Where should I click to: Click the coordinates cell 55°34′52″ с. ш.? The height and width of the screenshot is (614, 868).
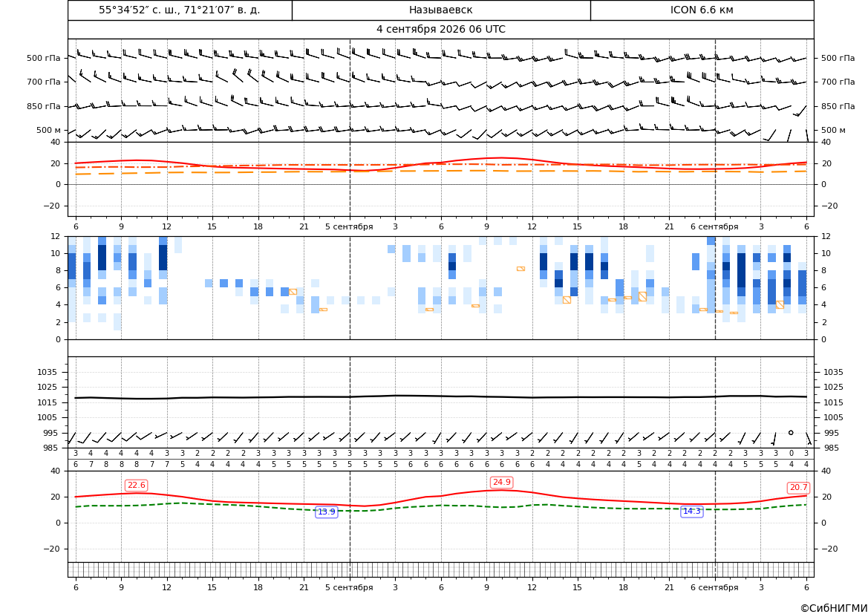pos(180,10)
